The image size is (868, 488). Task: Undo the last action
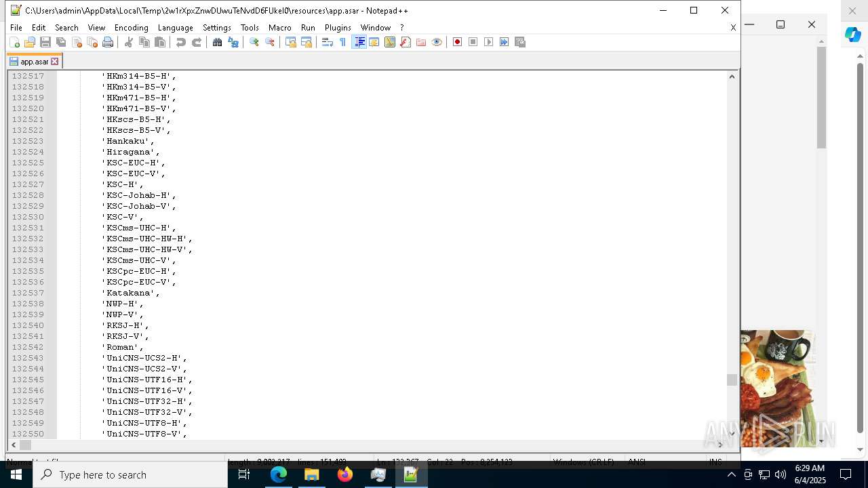click(181, 42)
